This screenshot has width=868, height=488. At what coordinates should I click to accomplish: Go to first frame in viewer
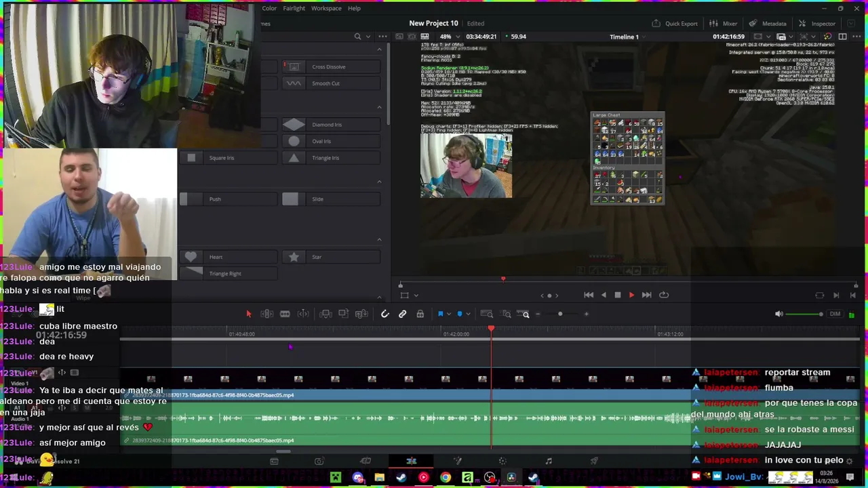click(x=588, y=295)
